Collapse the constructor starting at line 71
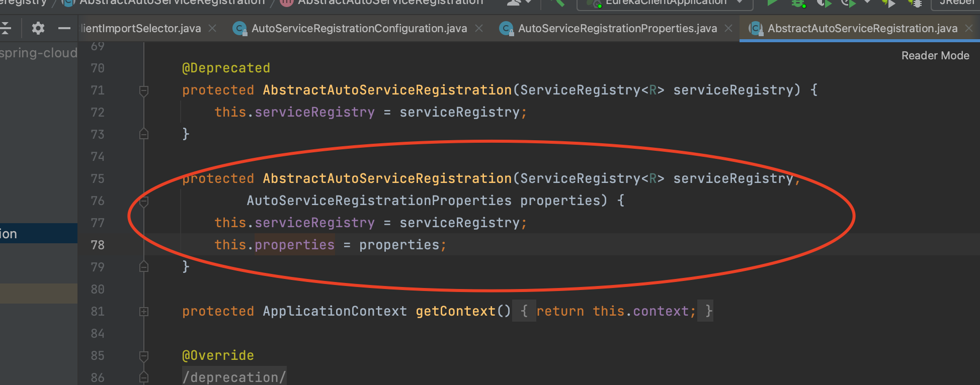The image size is (980, 385). [144, 91]
